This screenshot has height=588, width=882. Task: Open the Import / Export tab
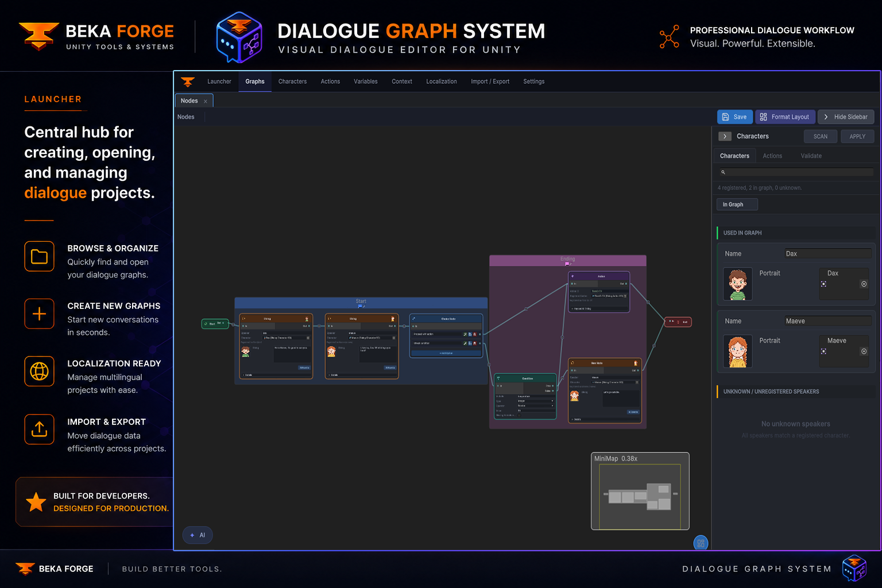490,82
